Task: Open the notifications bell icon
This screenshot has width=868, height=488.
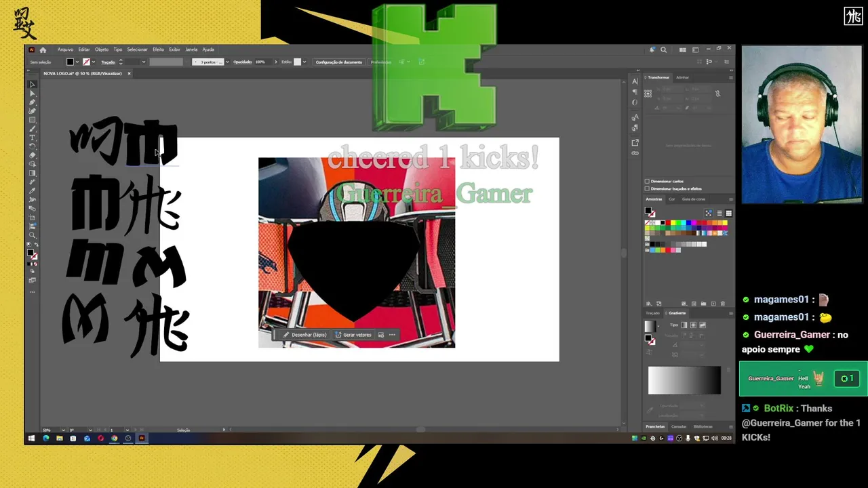Action: [652, 49]
